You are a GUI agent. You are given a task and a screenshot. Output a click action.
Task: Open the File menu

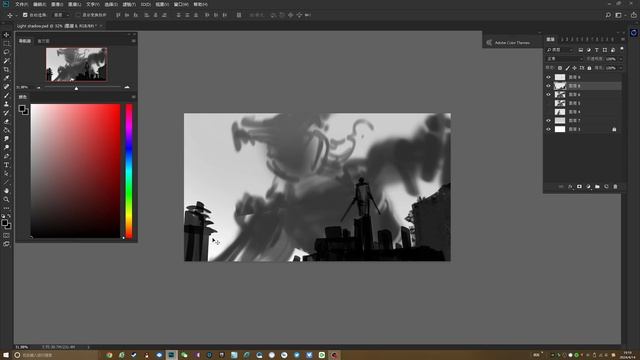pyautogui.click(x=21, y=4)
